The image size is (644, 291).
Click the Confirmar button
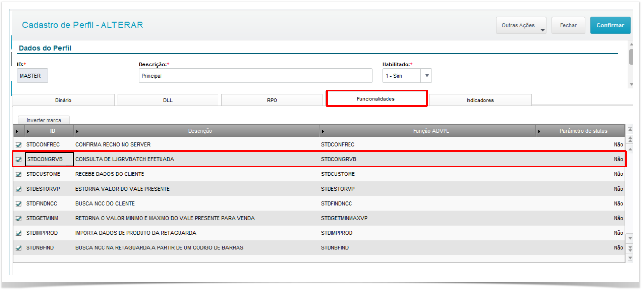pyautogui.click(x=610, y=25)
